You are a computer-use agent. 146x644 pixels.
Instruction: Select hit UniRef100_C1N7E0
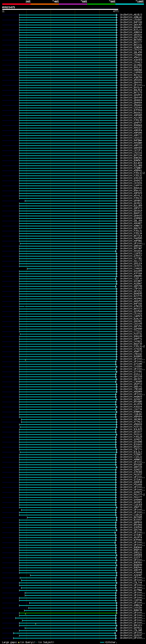pos(131,254)
